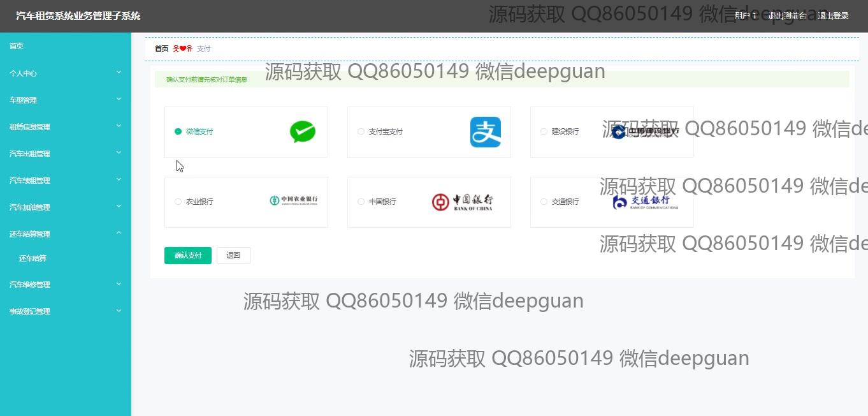This screenshot has height=416, width=868.
Task: Click the China Construction Bank logo
Action: click(645, 132)
